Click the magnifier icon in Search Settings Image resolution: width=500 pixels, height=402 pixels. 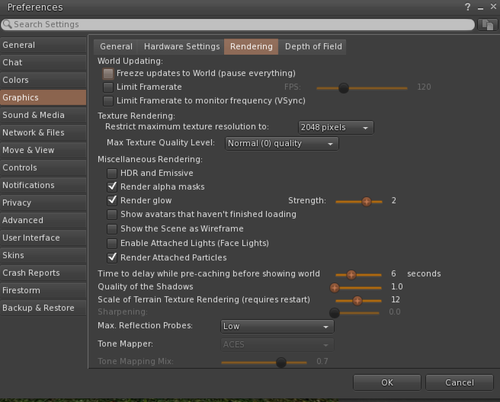[x=7, y=24]
